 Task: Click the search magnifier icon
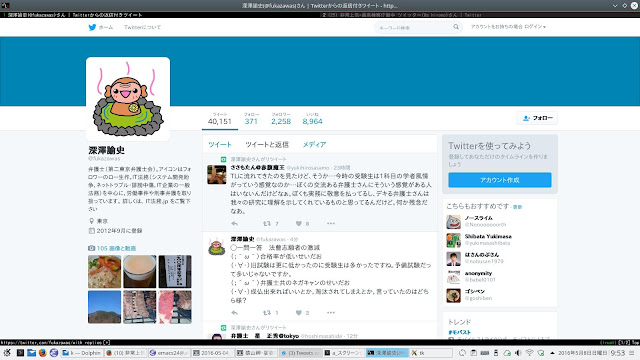456,27
